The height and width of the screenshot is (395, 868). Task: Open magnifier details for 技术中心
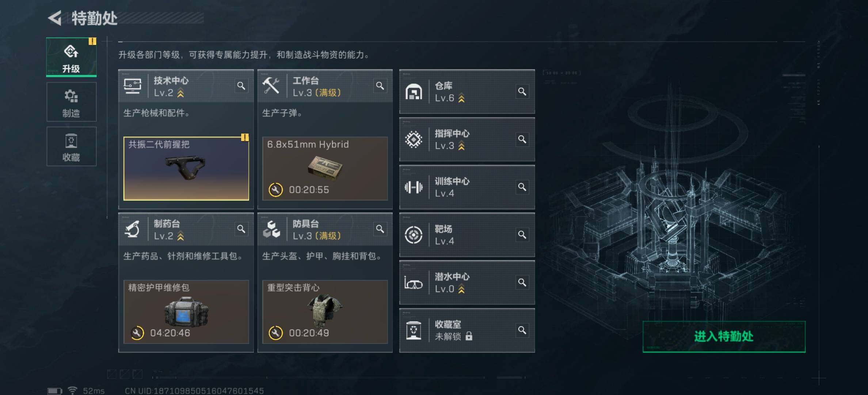coord(241,86)
